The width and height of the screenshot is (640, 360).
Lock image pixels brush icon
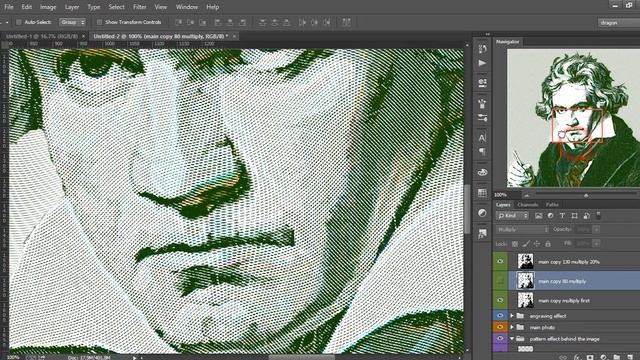click(x=526, y=244)
